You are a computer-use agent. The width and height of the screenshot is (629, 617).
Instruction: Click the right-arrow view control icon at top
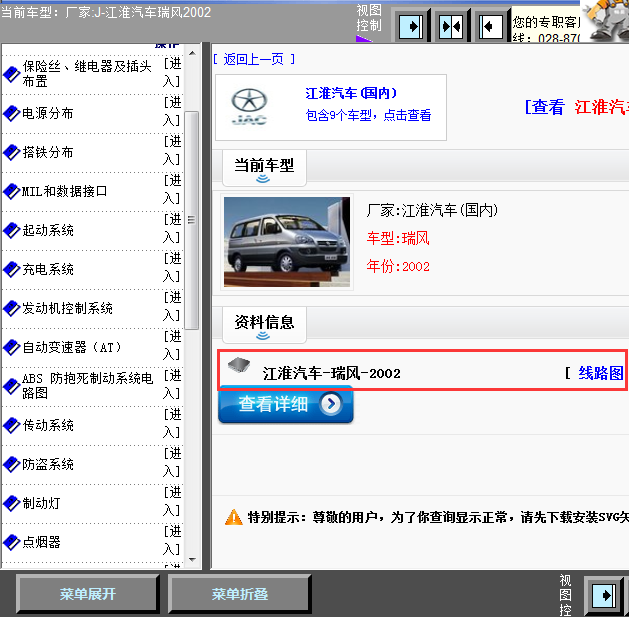[410, 27]
